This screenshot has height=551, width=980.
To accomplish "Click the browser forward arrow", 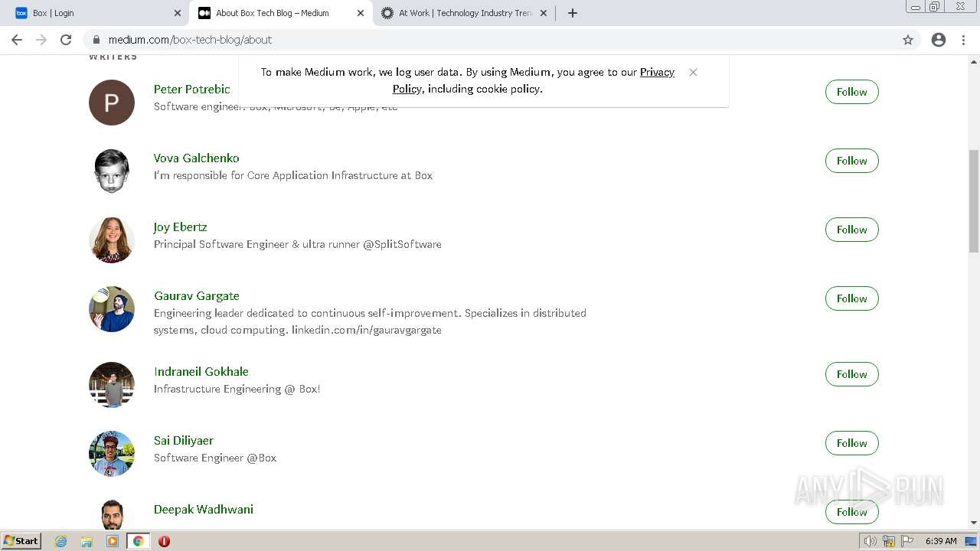I will pyautogui.click(x=41, y=40).
